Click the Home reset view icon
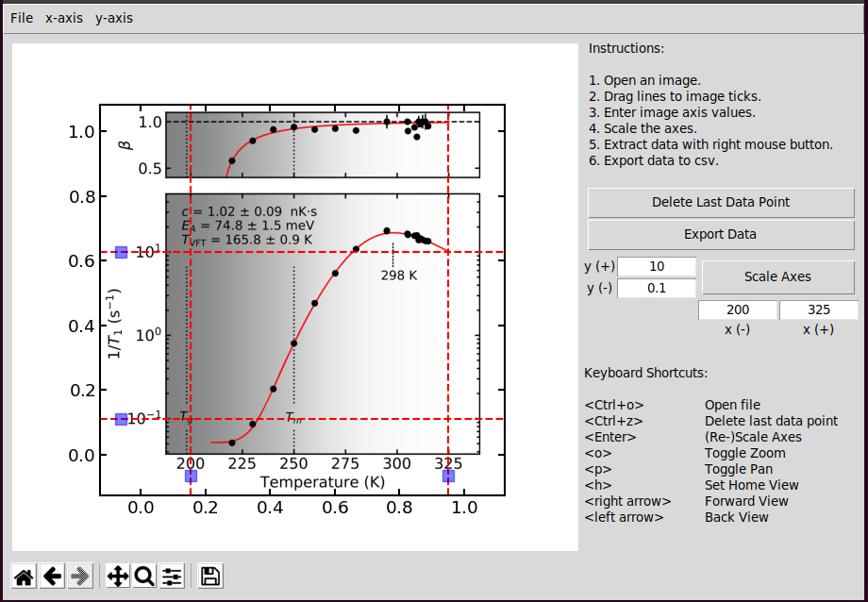Image resolution: width=868 pixels, height=602 pixels. click(25, 577)
